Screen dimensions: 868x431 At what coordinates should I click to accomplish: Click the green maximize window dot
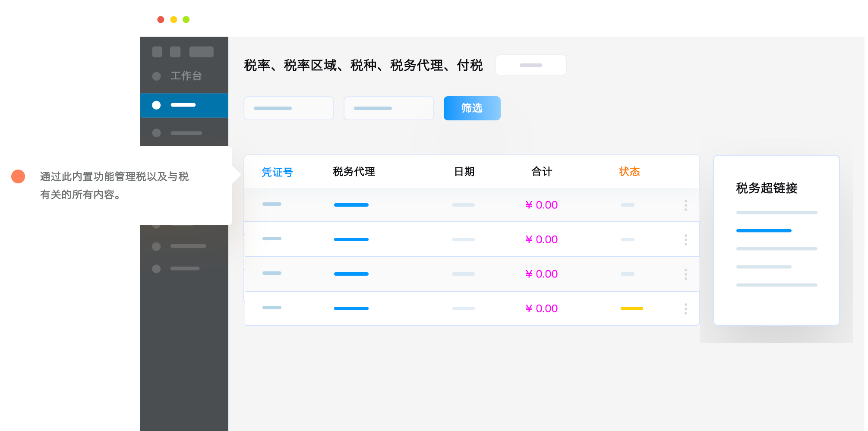(186, 19)
